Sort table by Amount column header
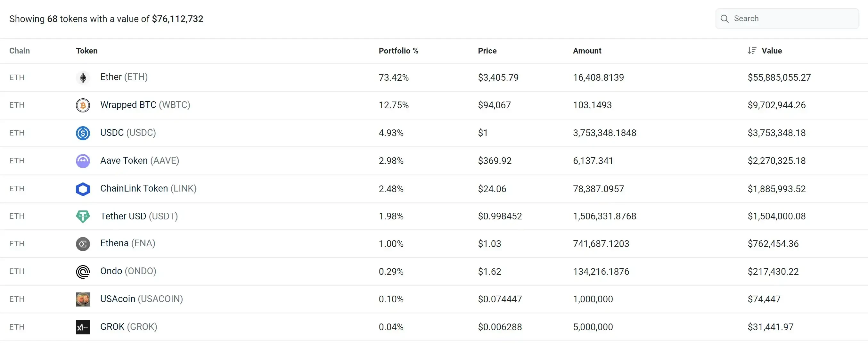The height and width of the screenshot is (344, 868). (587, 51)
